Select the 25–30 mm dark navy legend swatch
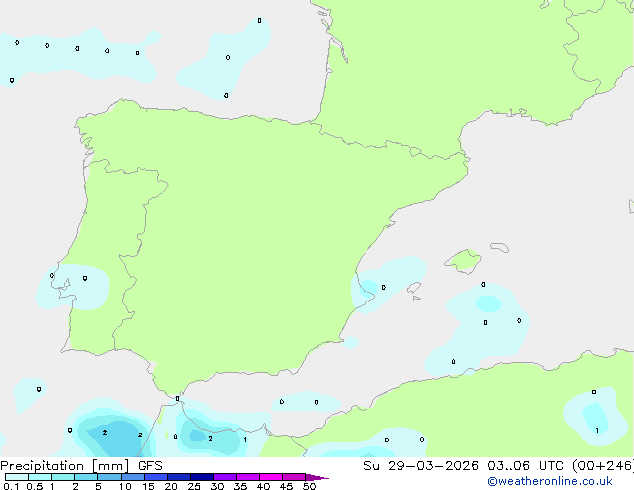 tap(202, 477)
